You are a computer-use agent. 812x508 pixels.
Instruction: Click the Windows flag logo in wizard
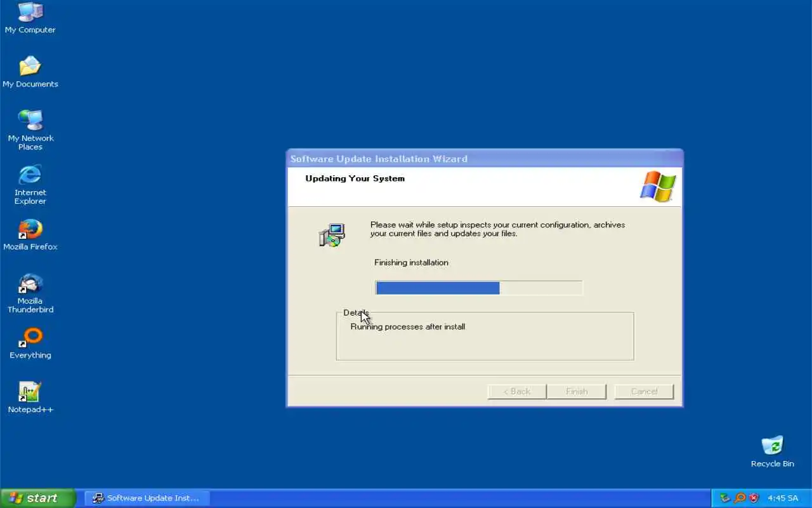click(x=658, y=186)
